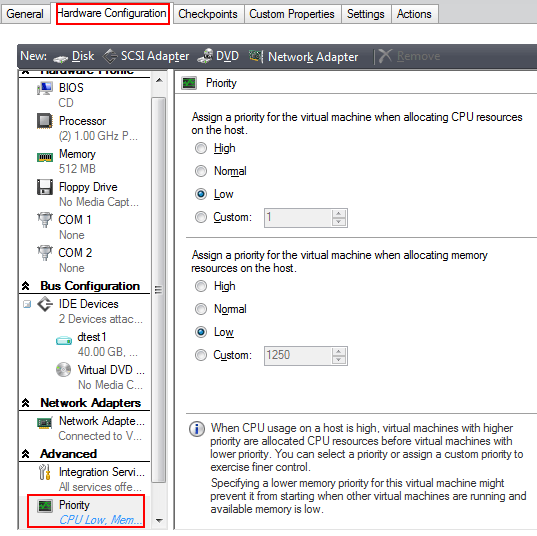537x536 pixels.
Task: Open the Floppy Drive icon
Action: (45, 187)
